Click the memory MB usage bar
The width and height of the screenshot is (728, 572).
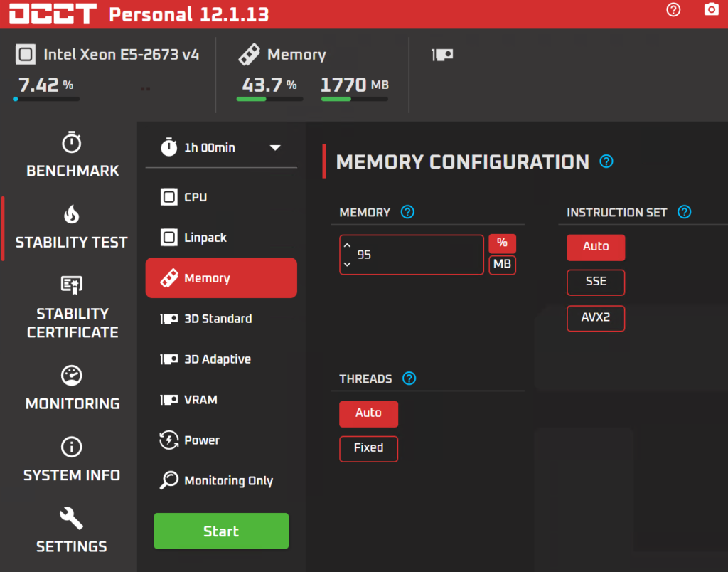355,99
